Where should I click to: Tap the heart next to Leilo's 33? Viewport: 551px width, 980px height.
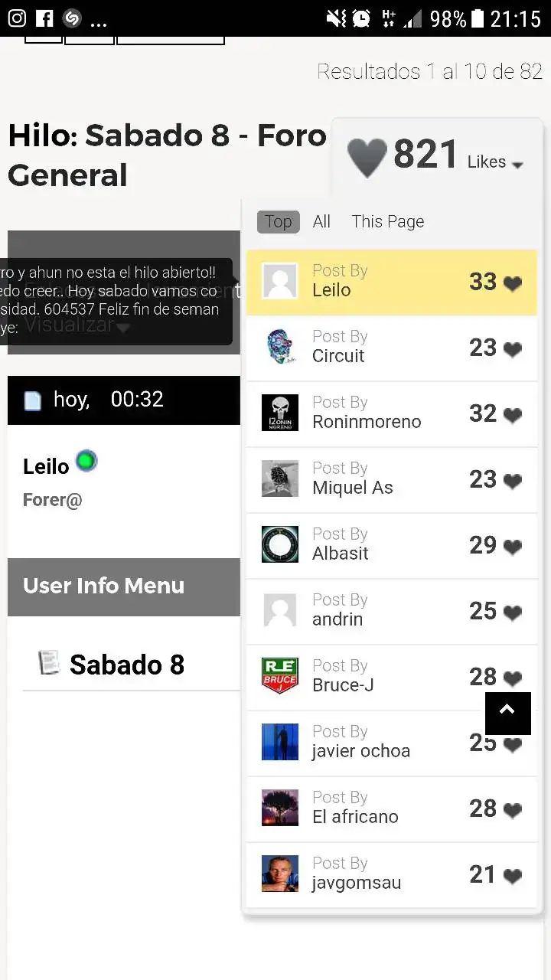[x=513, y=284]
